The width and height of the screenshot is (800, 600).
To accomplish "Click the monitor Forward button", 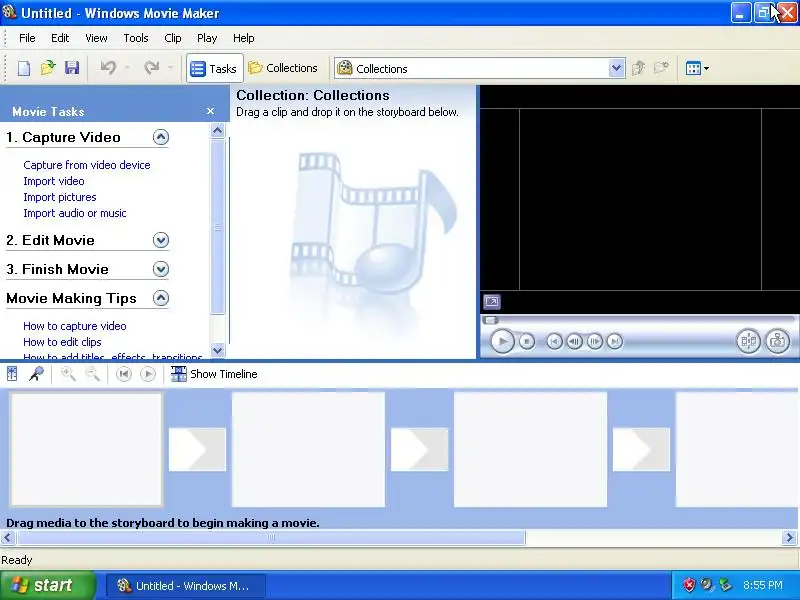I will click(x=615, y=341).
